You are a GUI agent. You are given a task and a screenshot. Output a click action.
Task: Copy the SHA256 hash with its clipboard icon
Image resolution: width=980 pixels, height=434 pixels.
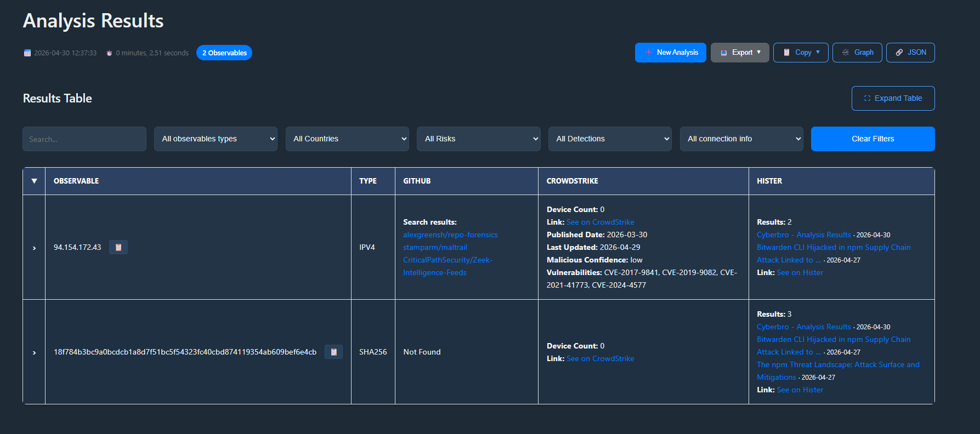(333, 352)
